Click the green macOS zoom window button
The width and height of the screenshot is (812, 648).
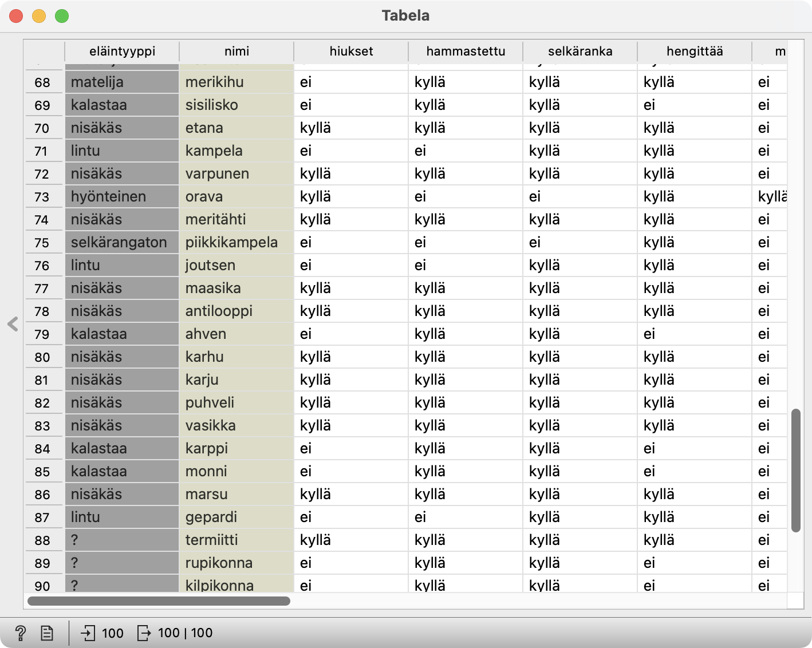tap(62, 16)
